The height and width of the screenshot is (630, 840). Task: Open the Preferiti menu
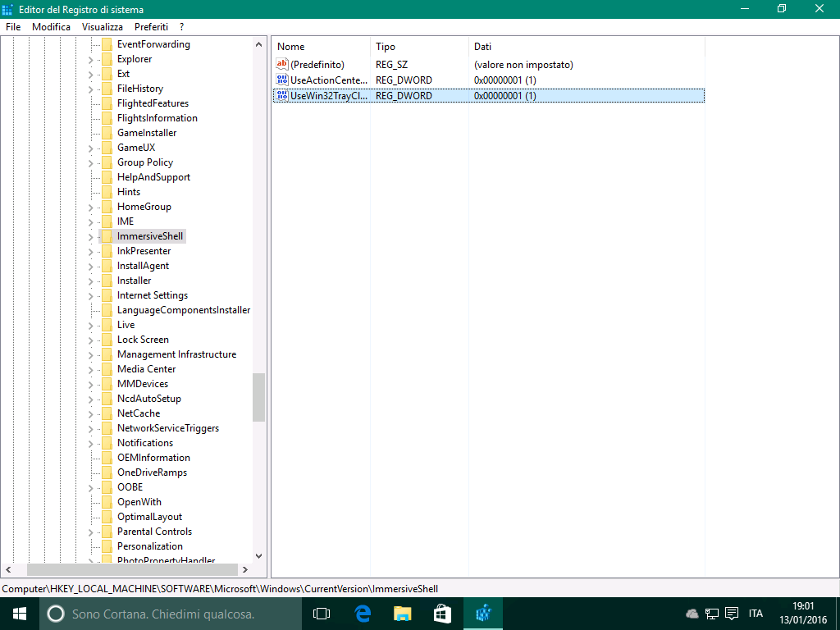click(151, 27)
